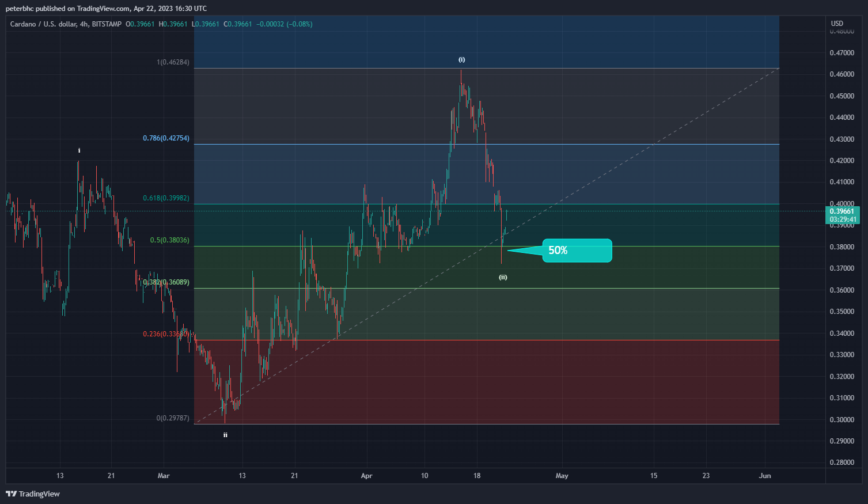Click the (i) wave label at the peak
The image size is (868, 504).
tap(462, 60)
